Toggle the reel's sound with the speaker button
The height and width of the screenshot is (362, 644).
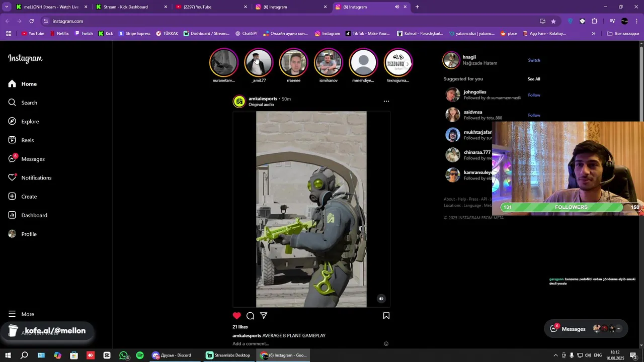381,299
